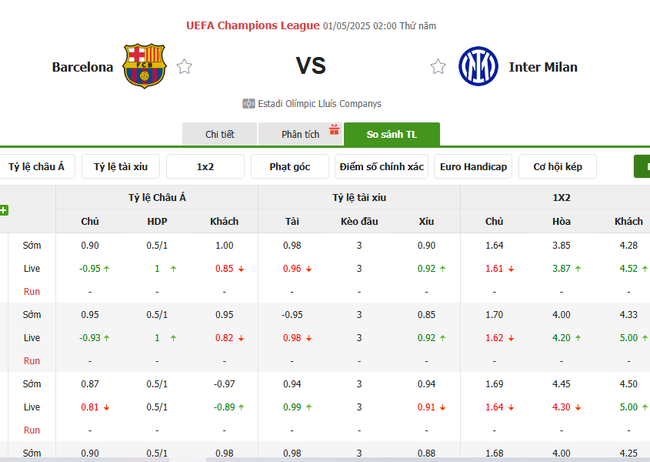
Task: Choose the Euro Handicap filter button
Action: [x=473, y=166]
